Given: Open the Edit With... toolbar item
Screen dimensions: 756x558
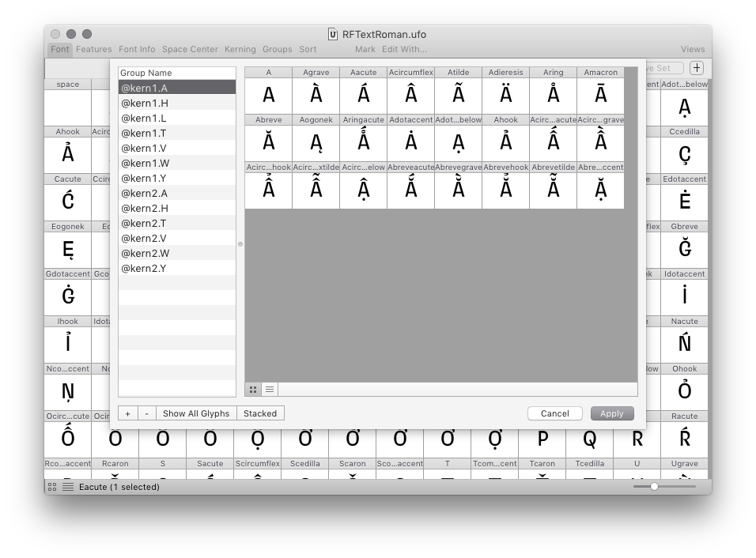Looking at the screenshot, I should [404, 49].
